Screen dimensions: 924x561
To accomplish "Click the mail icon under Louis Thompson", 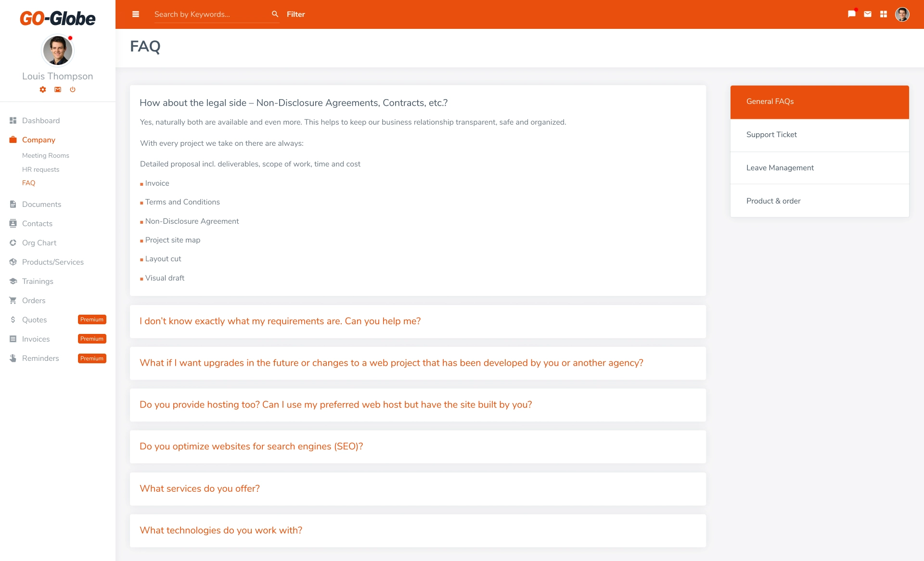I will [x=58, y=89].
